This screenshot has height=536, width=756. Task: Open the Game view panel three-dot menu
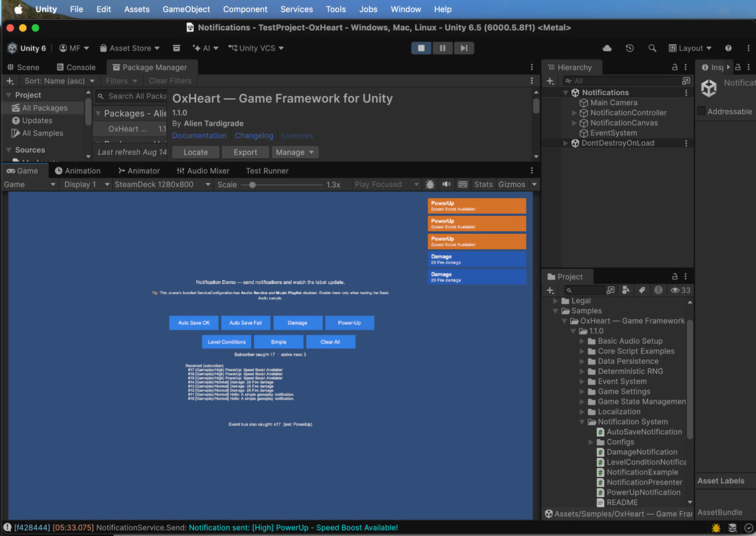click(x=532, y=171)
